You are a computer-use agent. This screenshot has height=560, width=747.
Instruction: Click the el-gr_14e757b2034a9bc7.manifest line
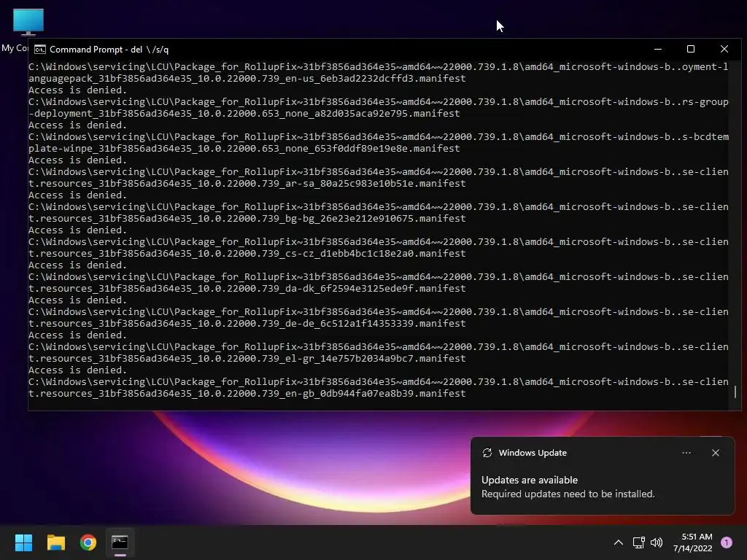(x=247, y=358)
